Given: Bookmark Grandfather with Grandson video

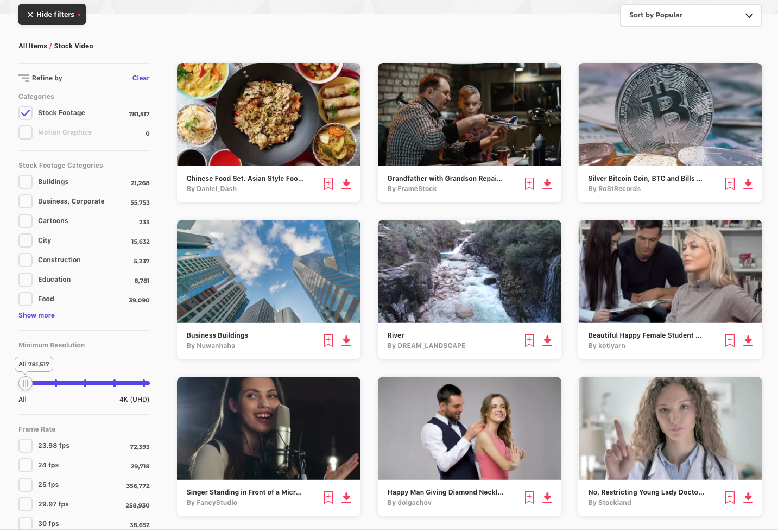Looking at the screenshot, I should tap(529, 183).
